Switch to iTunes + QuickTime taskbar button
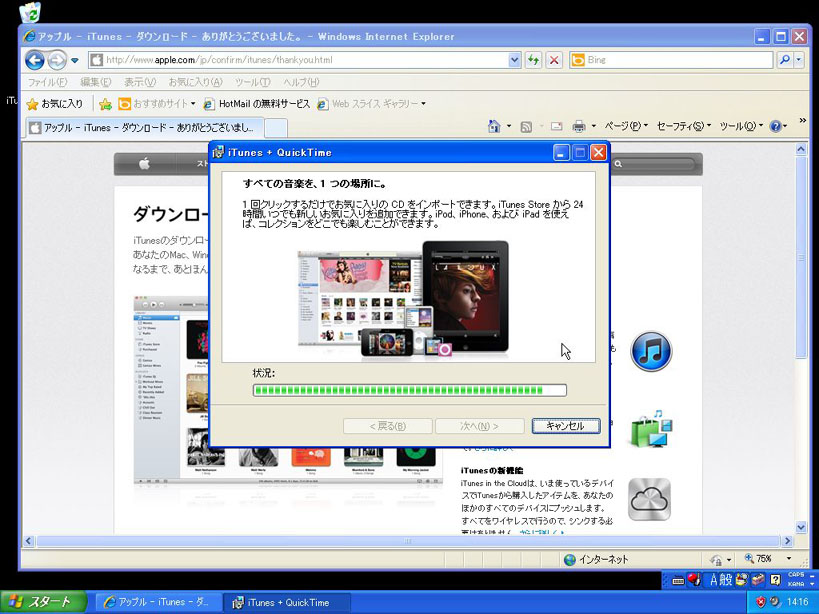 point(285,602)
